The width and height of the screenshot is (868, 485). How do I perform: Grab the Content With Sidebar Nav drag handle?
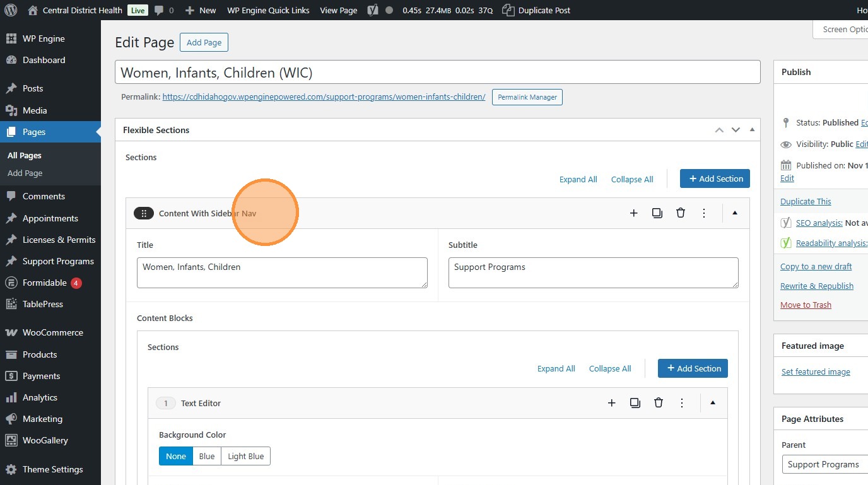pos(144,213)
